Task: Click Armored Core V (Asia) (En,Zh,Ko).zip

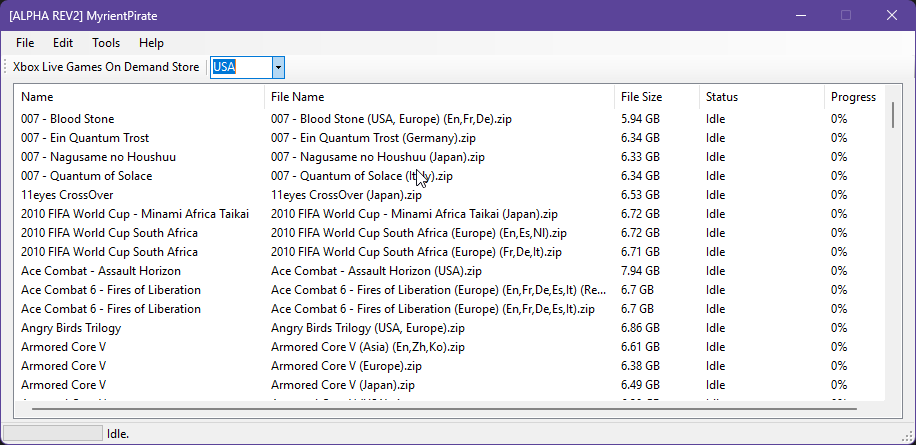Action: (368, 347)
